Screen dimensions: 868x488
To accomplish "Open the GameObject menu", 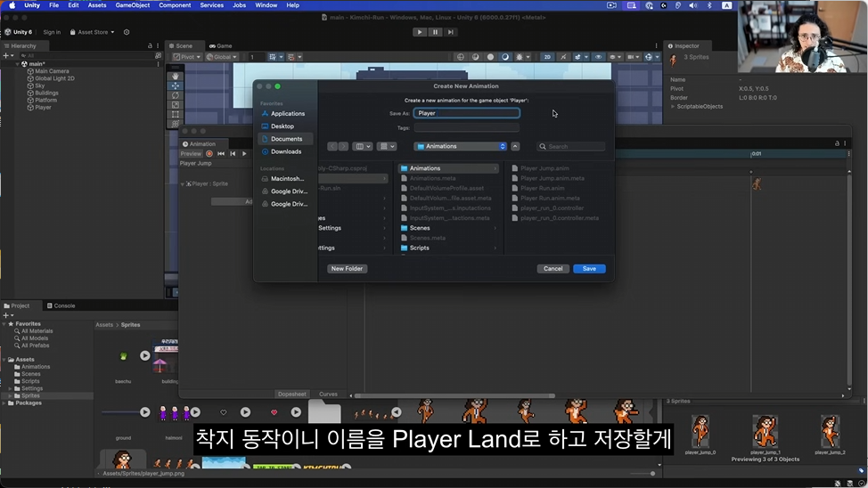I will point(132,5).
